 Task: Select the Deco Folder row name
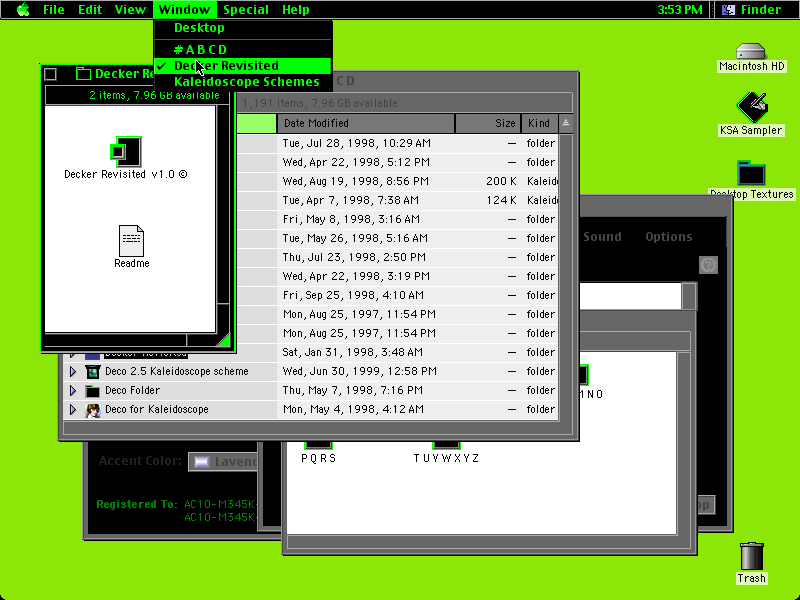coord(132,390)
